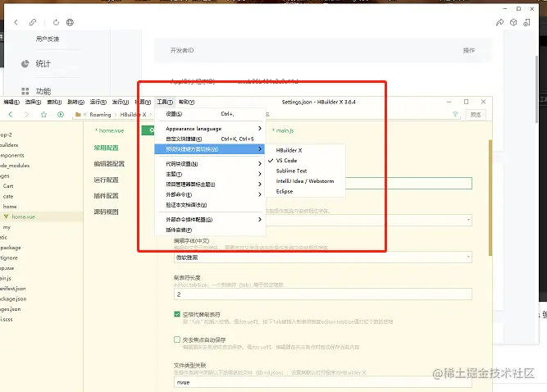
Task: Open 编辑器配置 settings section
Action: tap(109, 164)
